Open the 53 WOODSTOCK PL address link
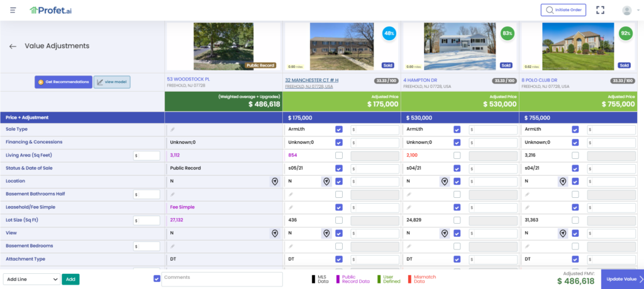Screen dimensions: 644x289 (x=188, y=79)
